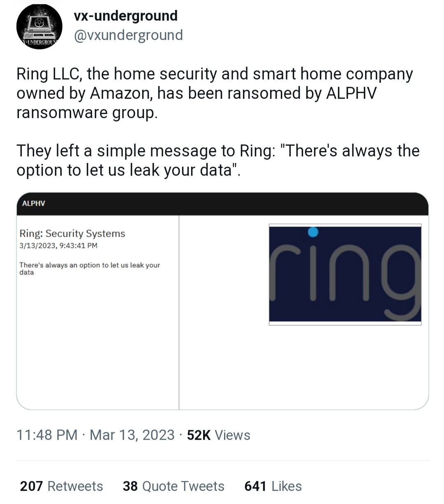Open the "Ring: Security Systems" heading
444x504 pixels.
tap(72, 234)
